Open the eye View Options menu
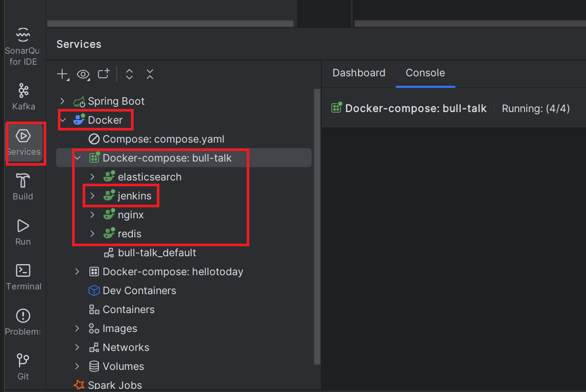Screen dimensions: 586x392 pos(83,74)
